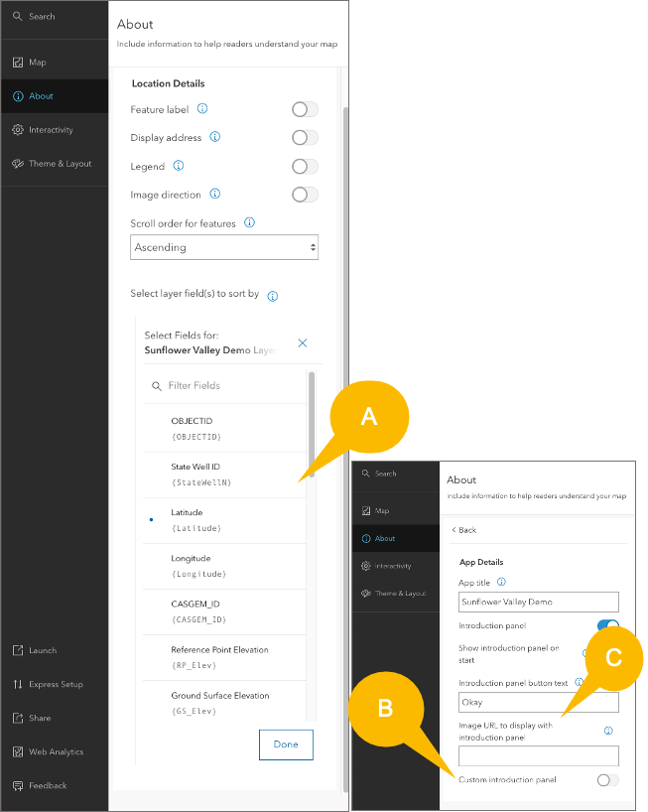The image size is (648, 812).
Task: Open Interactivity settings in main sidebar
Action: (x=55, y=129)
